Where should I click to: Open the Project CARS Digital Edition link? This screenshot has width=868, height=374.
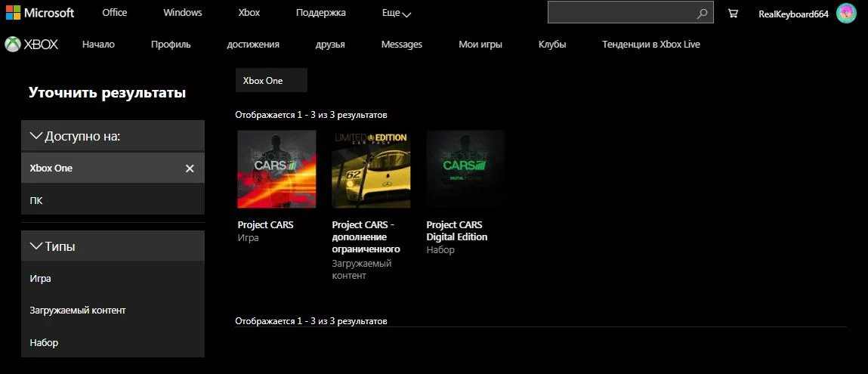point(457,231)
